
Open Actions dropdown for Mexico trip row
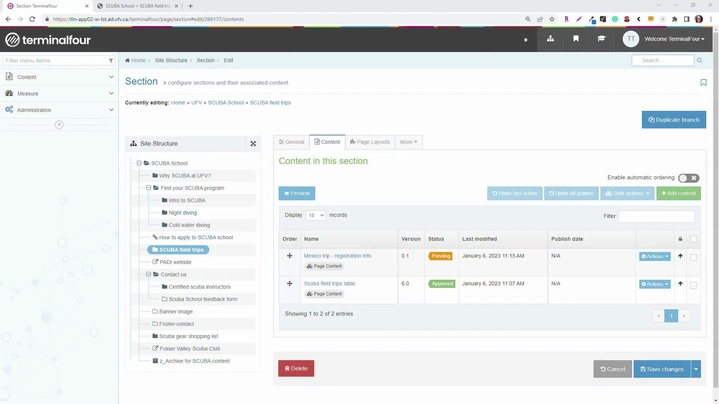tap(655, 256)
